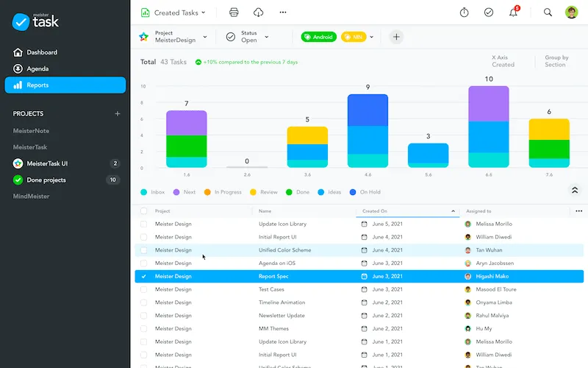Viewport: 588px width, 368px height.
Task: Click the bar for 1.6 with 7 tasks
Action: (187, 139)
